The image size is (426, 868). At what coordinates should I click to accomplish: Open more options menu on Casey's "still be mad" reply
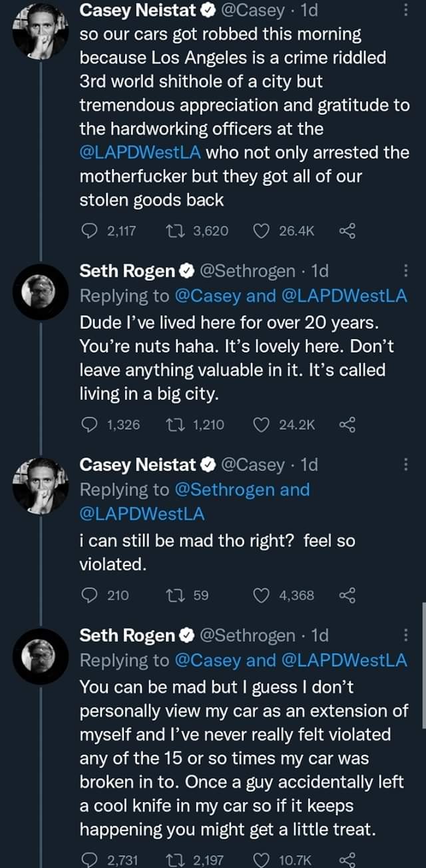[406, 464]
